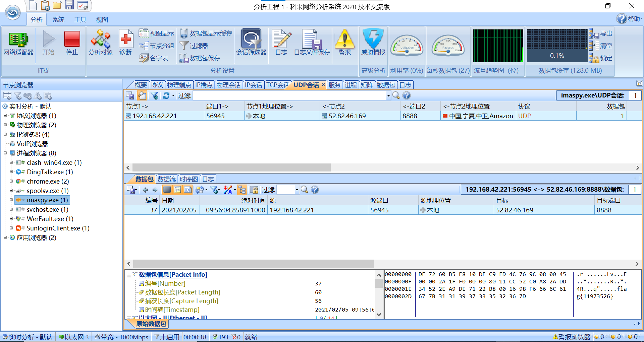This screenshot has height=342, width=644.
Task: Create a new project from the quick access toolbar
Action: pyautogui.click(x=33, y=5)
